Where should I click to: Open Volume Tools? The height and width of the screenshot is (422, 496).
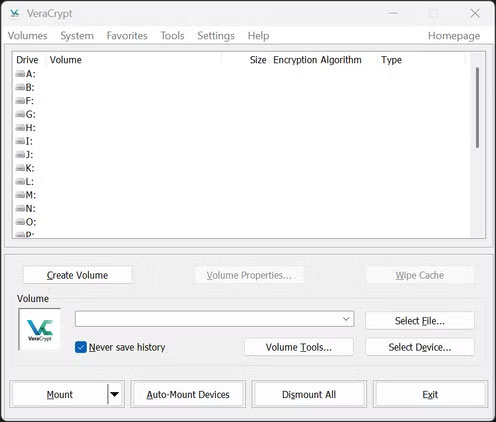point(299,347)
